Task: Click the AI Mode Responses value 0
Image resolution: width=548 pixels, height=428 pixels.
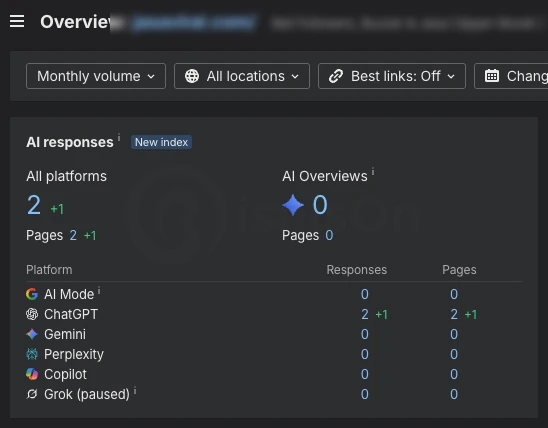Action: click(x=365, y=294)
